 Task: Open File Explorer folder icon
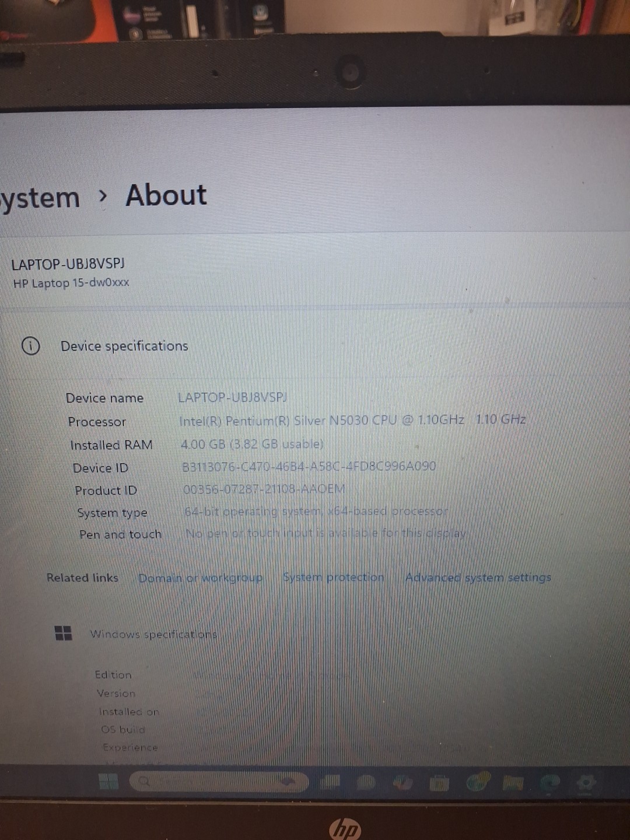pos(513,783)
